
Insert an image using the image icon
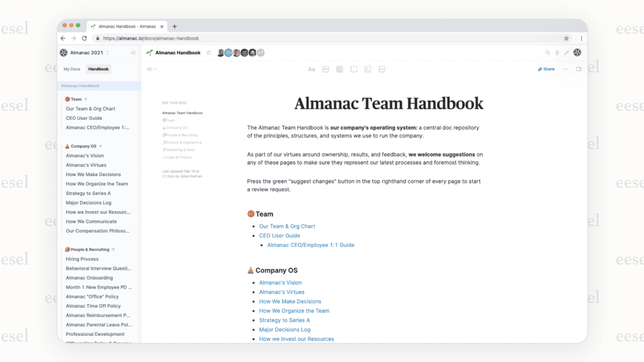(325, 69)
